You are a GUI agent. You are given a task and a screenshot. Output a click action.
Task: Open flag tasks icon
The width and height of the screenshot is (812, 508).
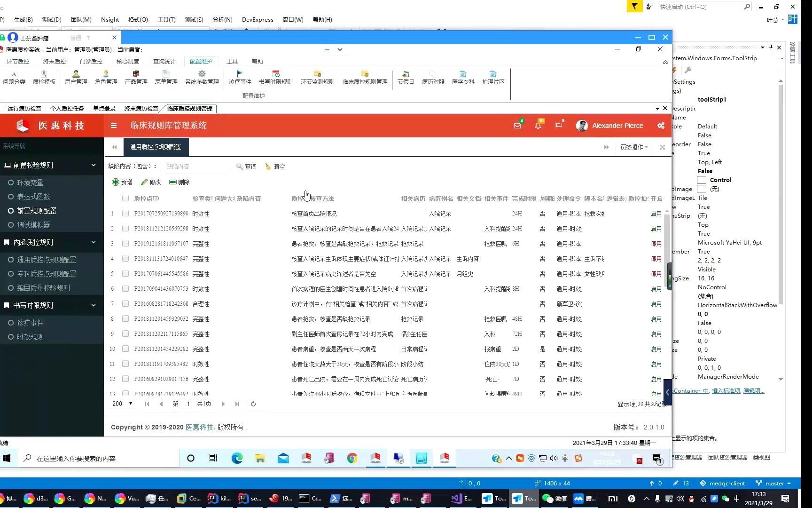(x=559, y=126)
